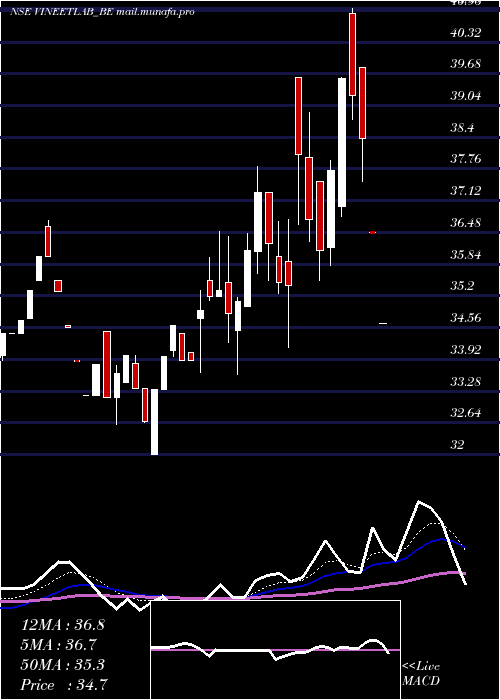
Task: Click the 36.48 price axis label
Action: [x=466, y=223]
